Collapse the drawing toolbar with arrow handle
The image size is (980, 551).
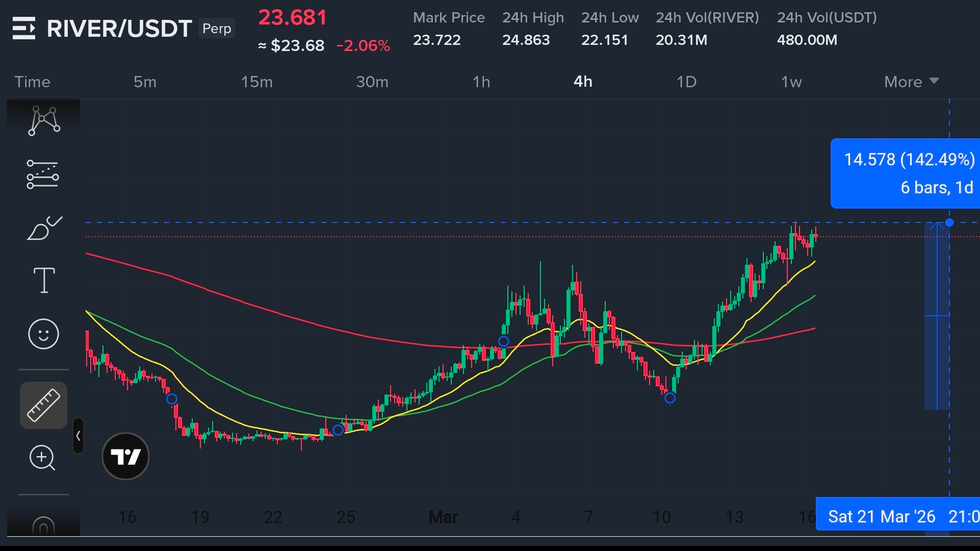point(78,436)
